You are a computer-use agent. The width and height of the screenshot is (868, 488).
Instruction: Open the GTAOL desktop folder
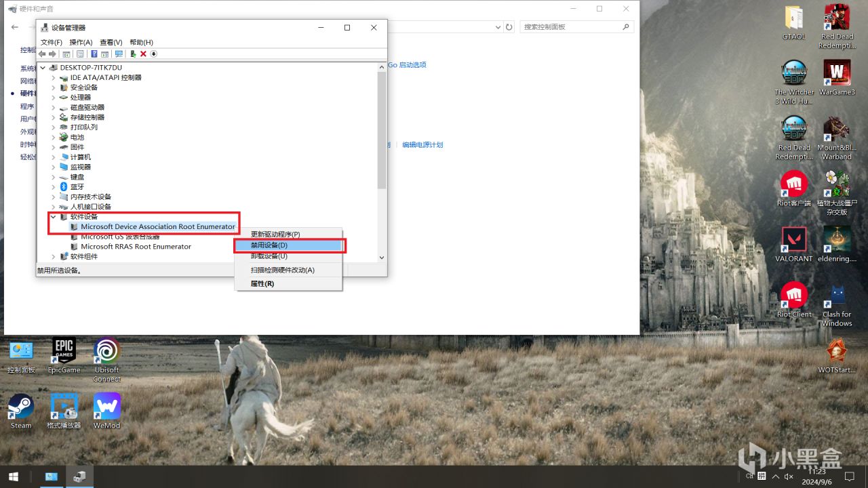click(x=793, y=24)
